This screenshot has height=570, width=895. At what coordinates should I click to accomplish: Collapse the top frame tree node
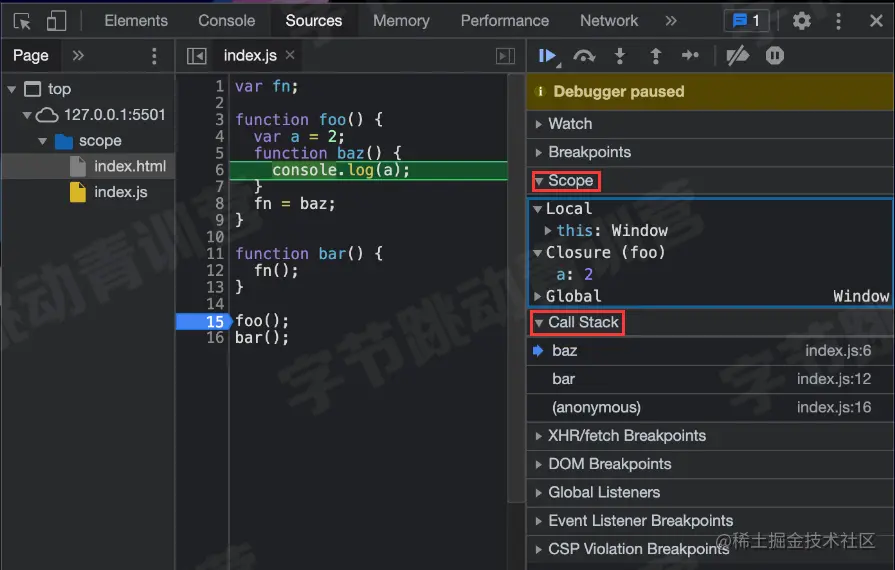click(11, 89)
